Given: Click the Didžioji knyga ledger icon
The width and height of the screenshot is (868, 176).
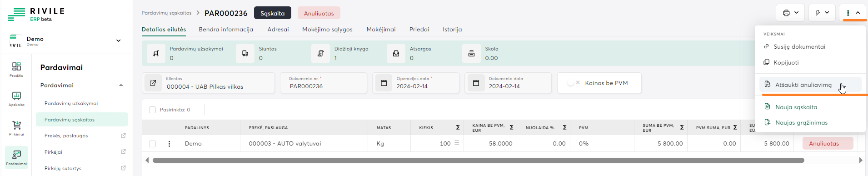Looking at the screenshot, I should click(x=320, y=53).
